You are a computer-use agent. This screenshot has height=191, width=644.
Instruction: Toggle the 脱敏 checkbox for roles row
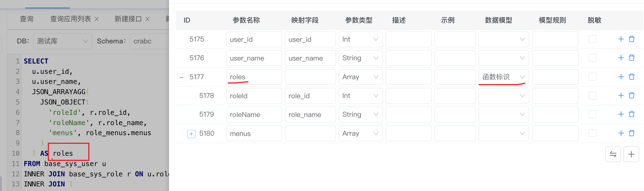592,77
